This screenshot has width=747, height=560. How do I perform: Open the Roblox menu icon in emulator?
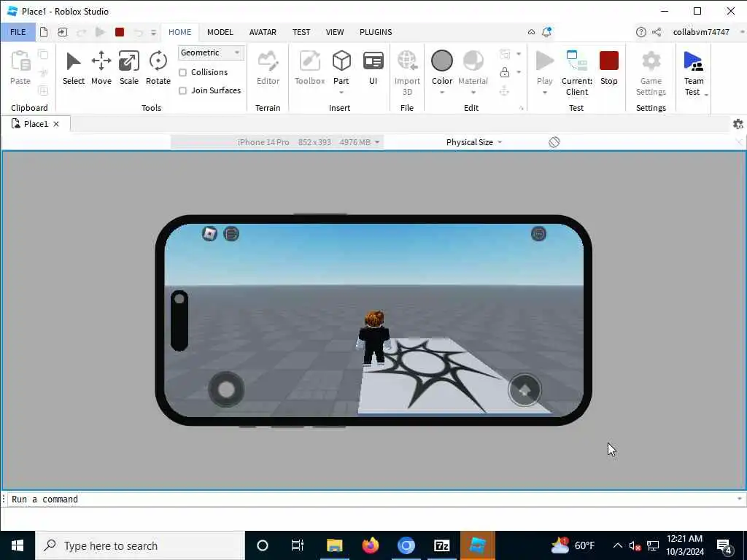tap(209, 233)
